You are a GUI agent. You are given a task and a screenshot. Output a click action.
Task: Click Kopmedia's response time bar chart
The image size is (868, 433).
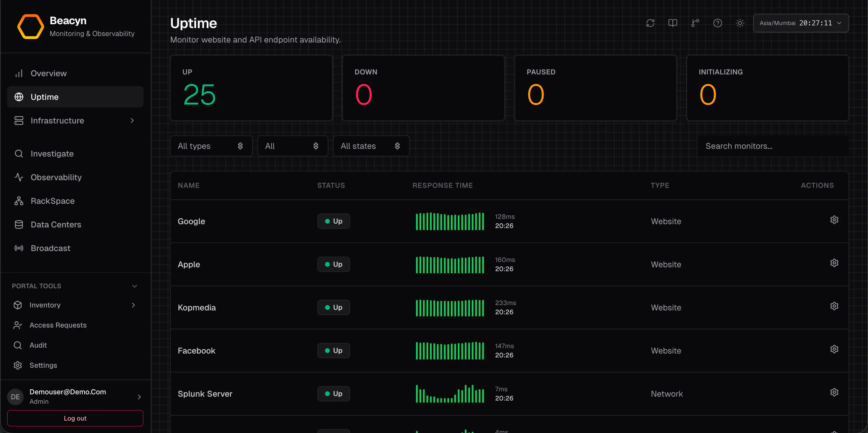(450, 307)
